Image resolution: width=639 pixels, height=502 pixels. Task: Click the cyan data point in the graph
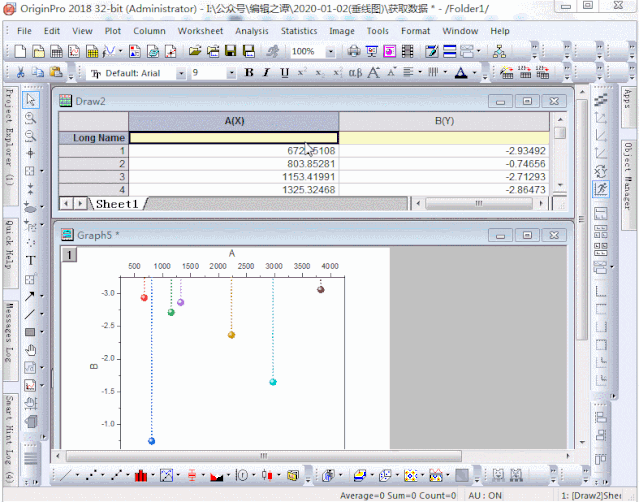[x=273, y=382]
